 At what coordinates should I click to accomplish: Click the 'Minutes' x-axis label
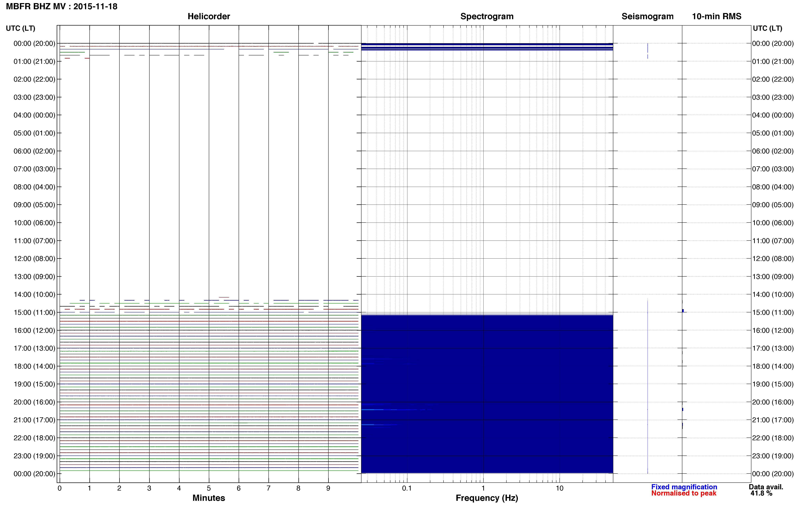[x=209, y=498]
